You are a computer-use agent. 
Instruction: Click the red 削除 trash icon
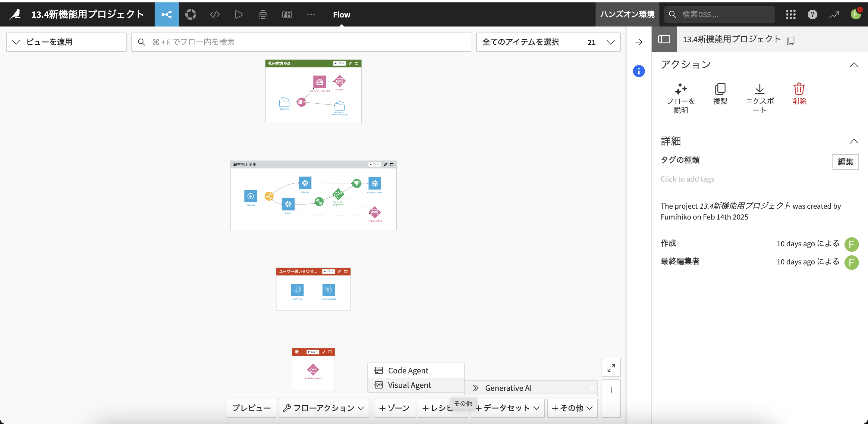tap(799, 89)
